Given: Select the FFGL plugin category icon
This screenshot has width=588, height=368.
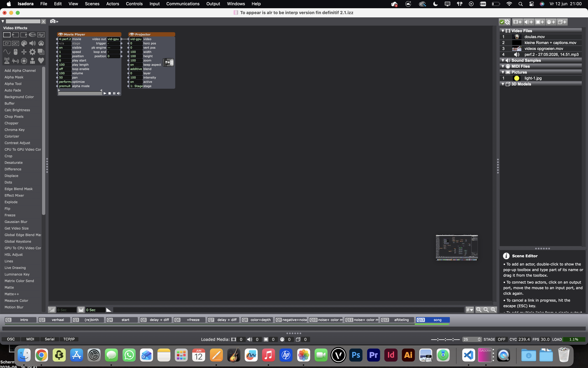Looking at the screenshot, I should pos(41,35).
